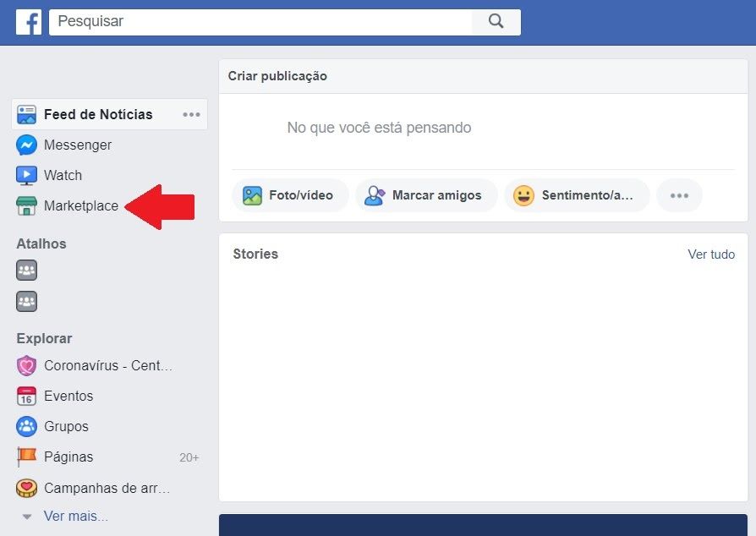The width and height of the screenshot is (756, 536).
Task: Click the Páginas 20+ notification count
Action: point(189,457)
